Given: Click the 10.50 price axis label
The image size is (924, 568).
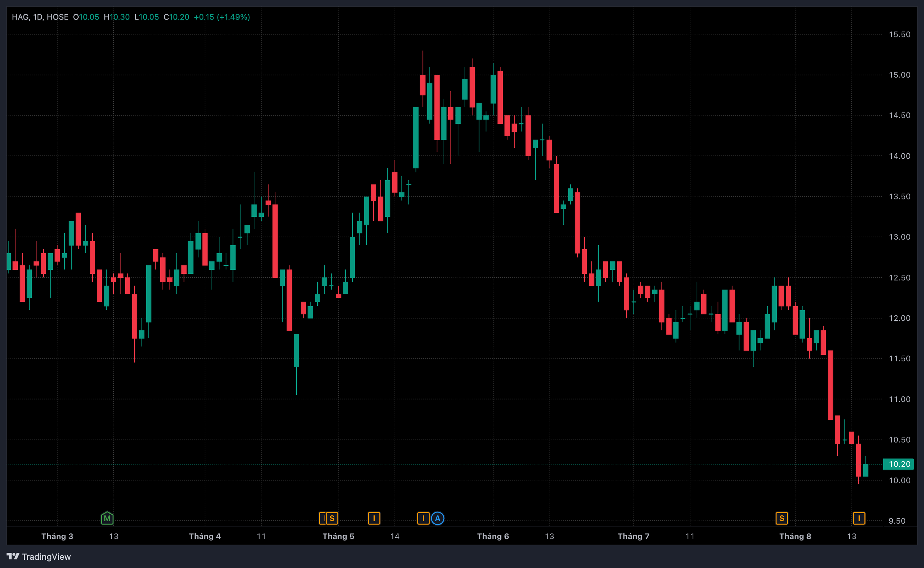Looking at the screenshot, I should pos(899,440).
